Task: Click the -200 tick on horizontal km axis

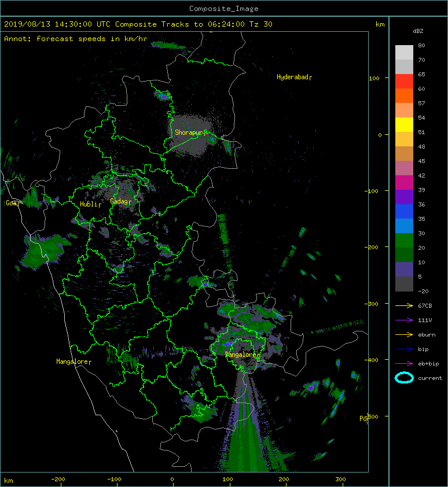Action: coord(58,479)
